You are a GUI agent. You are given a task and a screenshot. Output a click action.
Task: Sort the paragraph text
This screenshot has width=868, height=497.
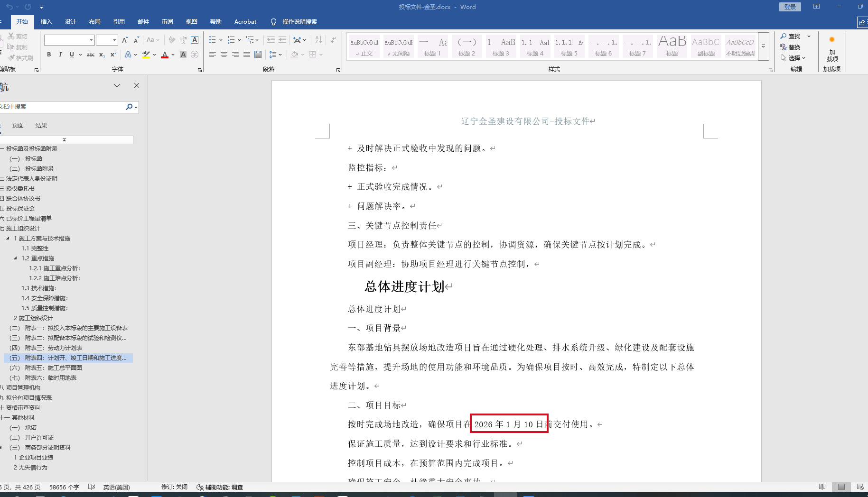(x=318, y=40)
